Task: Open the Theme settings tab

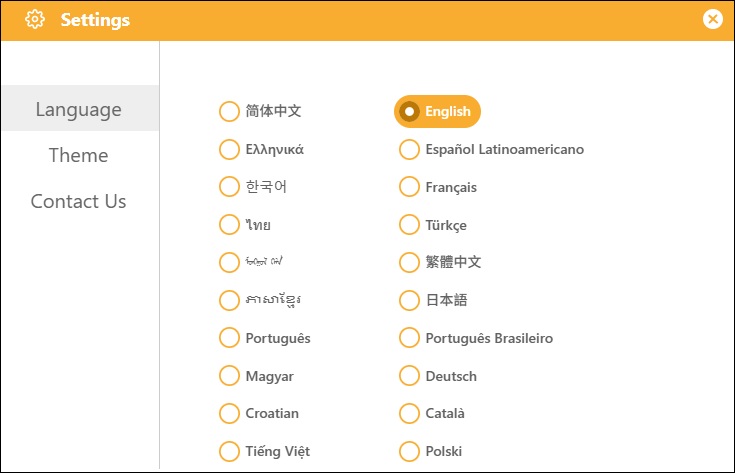Action: (79, 155)
